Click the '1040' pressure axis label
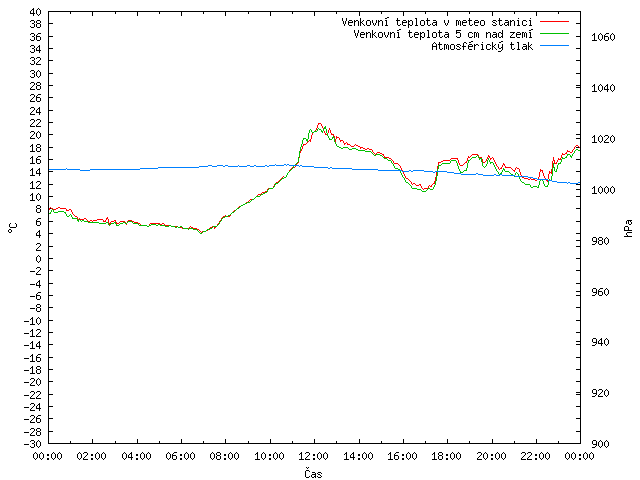 click(x=603, y=88)
